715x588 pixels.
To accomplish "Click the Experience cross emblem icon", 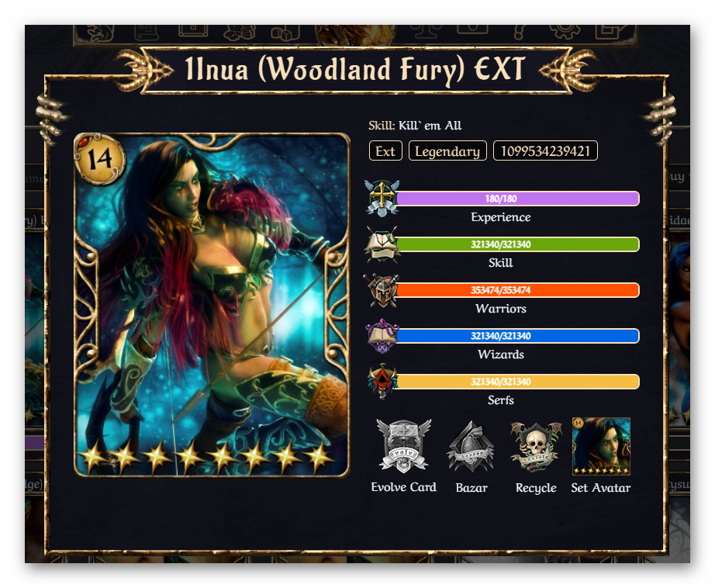I will (382, 199).
